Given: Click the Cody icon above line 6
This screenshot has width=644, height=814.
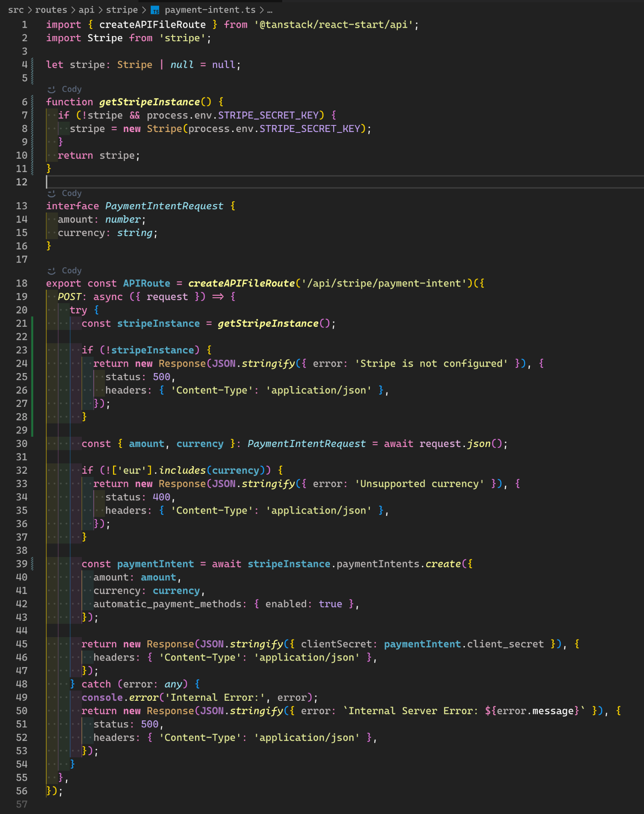Looking at the screenshot, I should click(x=51, y=89).
